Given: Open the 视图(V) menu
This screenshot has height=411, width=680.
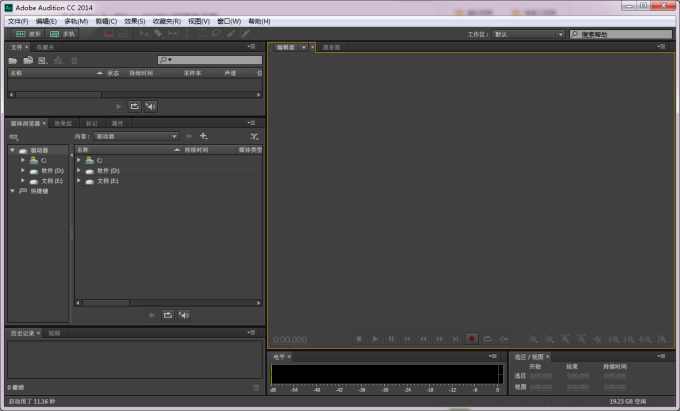Looking at the screenshot, I should tap(199, 21).
